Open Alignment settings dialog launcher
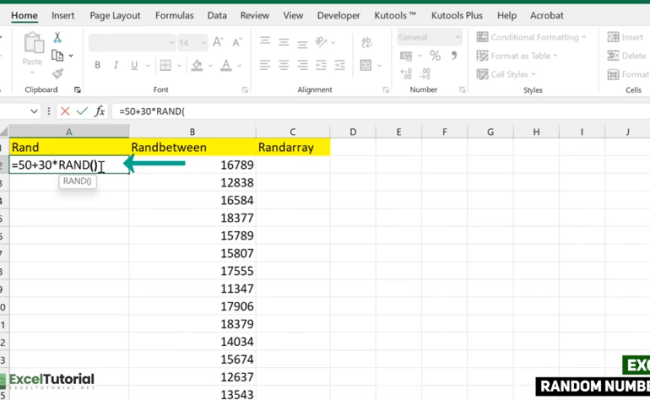The height and width of the screenshot is (400, 650). pyautogui.click(x=386, y=90)
